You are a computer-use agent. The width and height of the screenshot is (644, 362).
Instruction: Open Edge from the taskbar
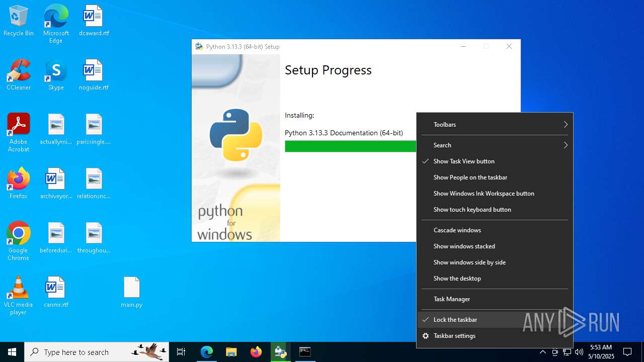pyautogui.click(x=207, y=352)
